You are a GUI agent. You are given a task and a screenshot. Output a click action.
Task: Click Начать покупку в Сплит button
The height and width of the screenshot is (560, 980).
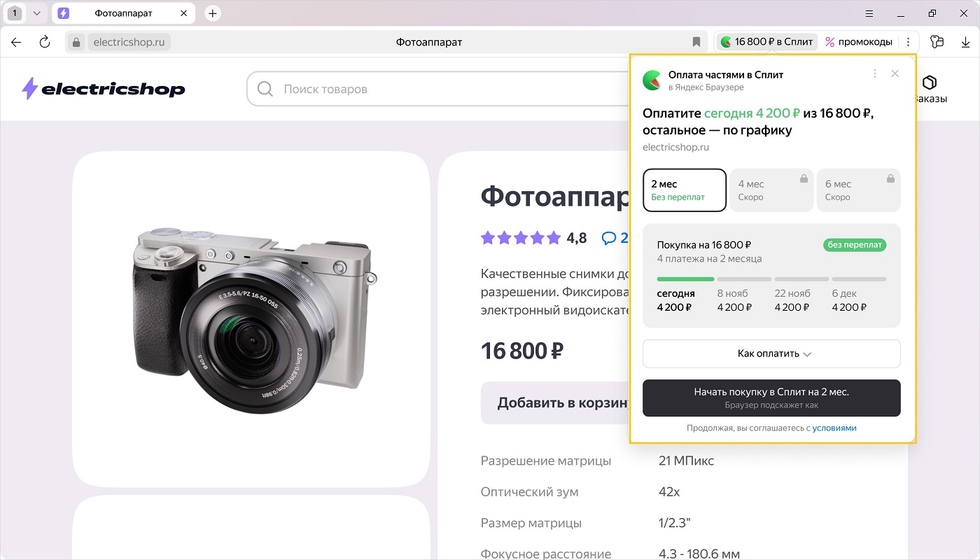tap(771, 398)
